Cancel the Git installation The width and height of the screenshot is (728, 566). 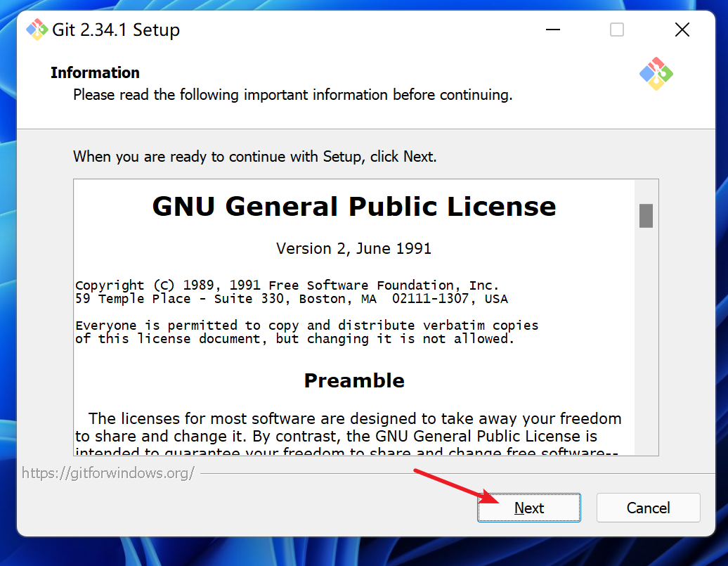tap(648, 508)
